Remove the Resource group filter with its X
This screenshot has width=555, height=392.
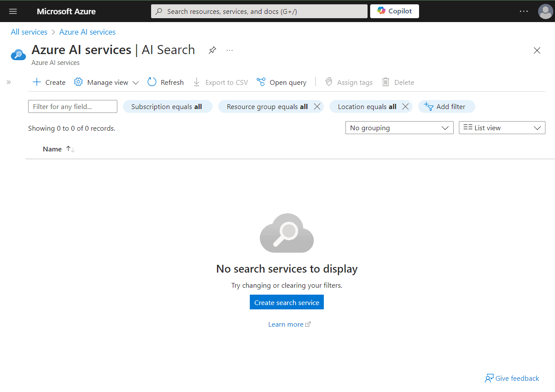pyautogui.click(x=317, y=106)
